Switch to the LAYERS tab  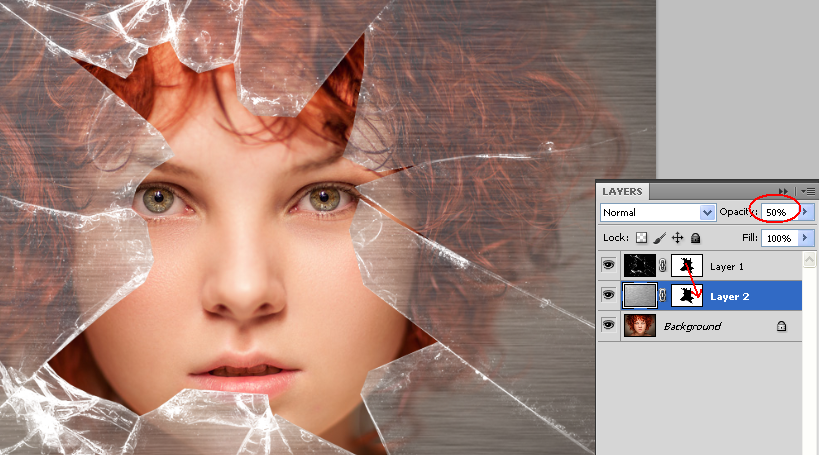click(622, 192)
